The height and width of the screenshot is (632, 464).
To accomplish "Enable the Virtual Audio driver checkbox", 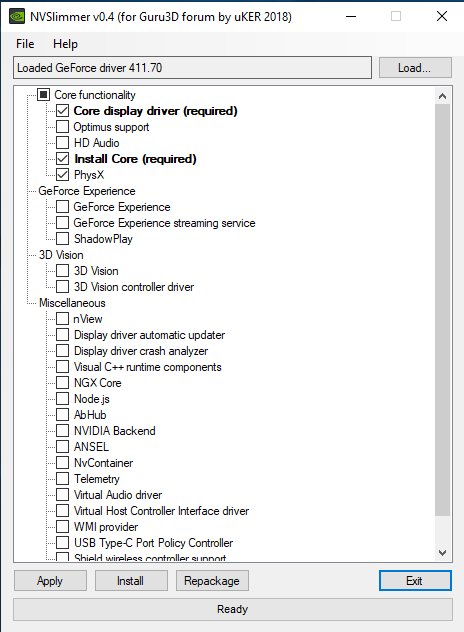I will click(x=62, y=495).
